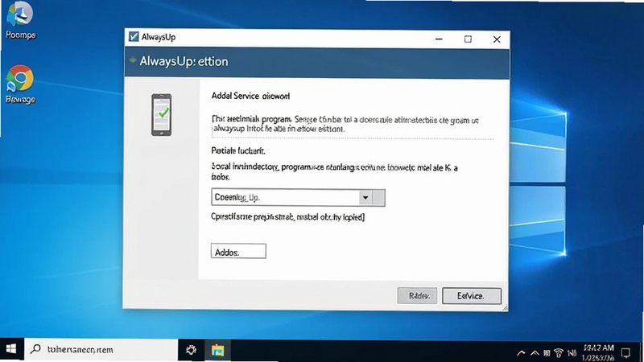The width and height of the screenshot is (644, 362).
Task: Minimize the AlwaysUp window
Action: pyautogui.click(x=439, y=39)
